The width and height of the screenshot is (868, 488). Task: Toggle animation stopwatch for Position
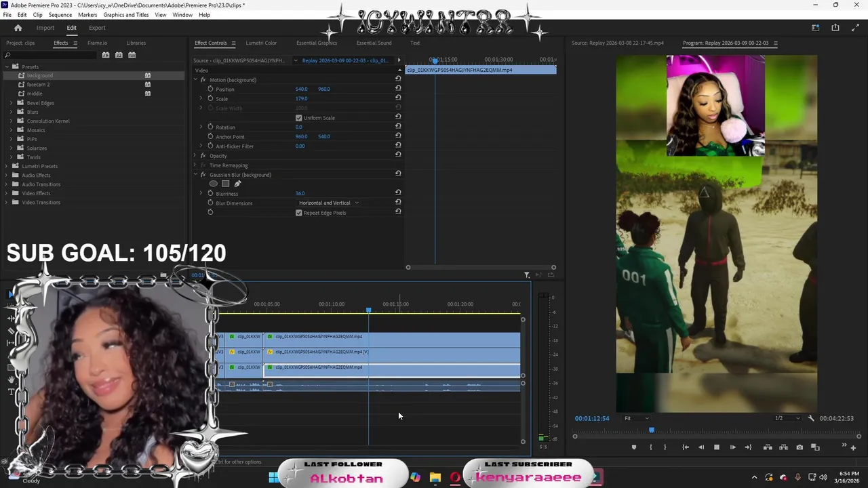click(210, 89)
